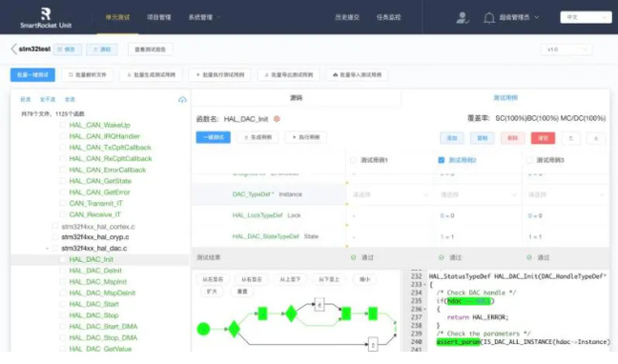Click the up-arrow button near the red button
The width and height of the screenshot is (618, 364).
coord(570,138)
